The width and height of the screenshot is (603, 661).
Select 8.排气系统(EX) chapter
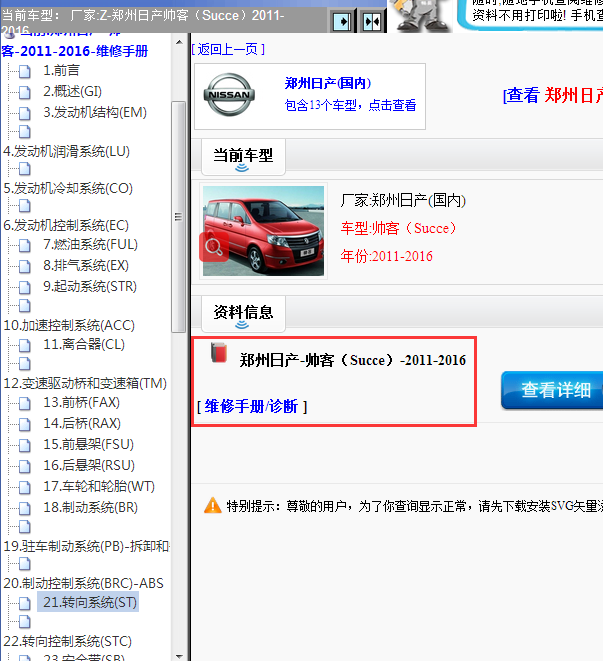[86, 266]
